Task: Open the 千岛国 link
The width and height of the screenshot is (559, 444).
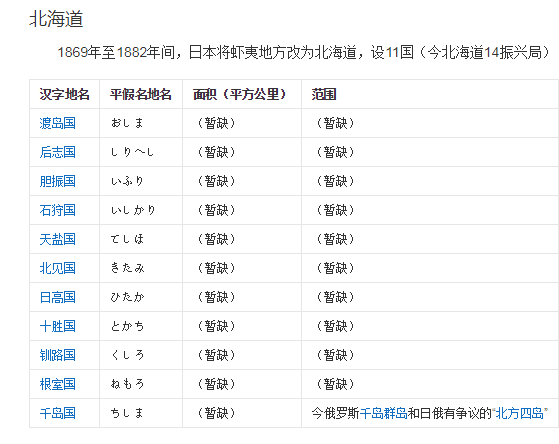Action: pyautogui.click(x=57, y=413)
